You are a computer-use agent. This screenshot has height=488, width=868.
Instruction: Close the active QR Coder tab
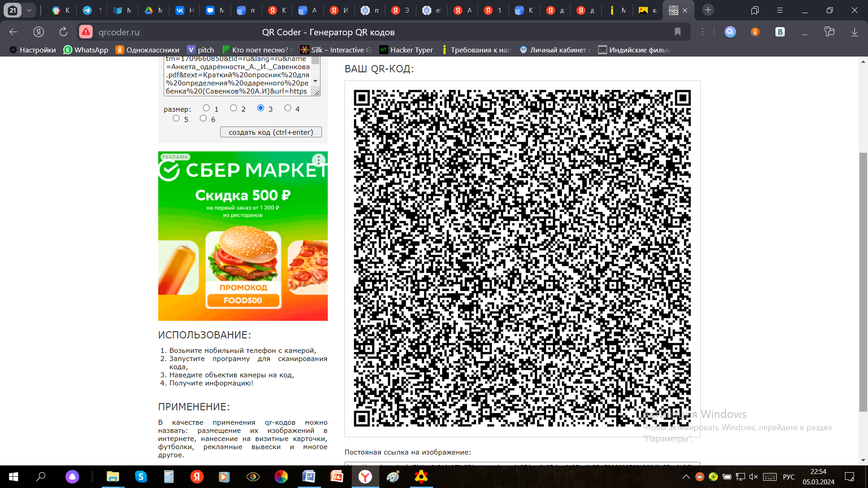pyautogui.click(x=685, y=10)
